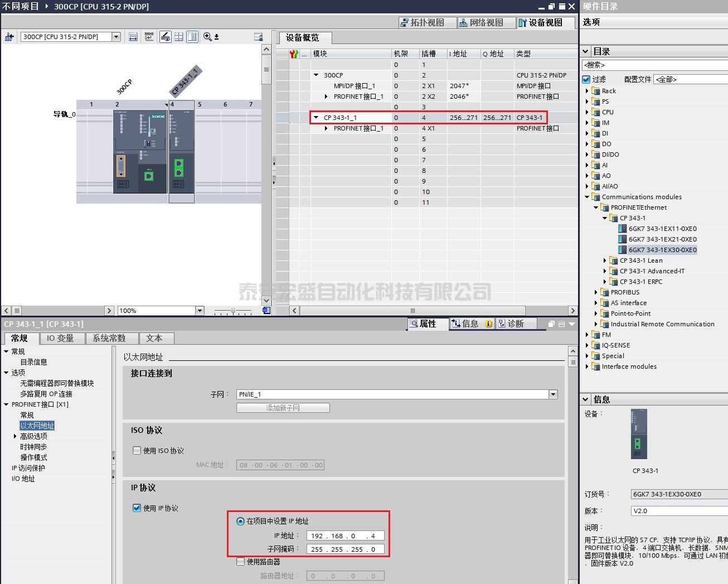Click the zoom magnifier icon in device toolbar
The image size is (728, 584).
[207, 37]
